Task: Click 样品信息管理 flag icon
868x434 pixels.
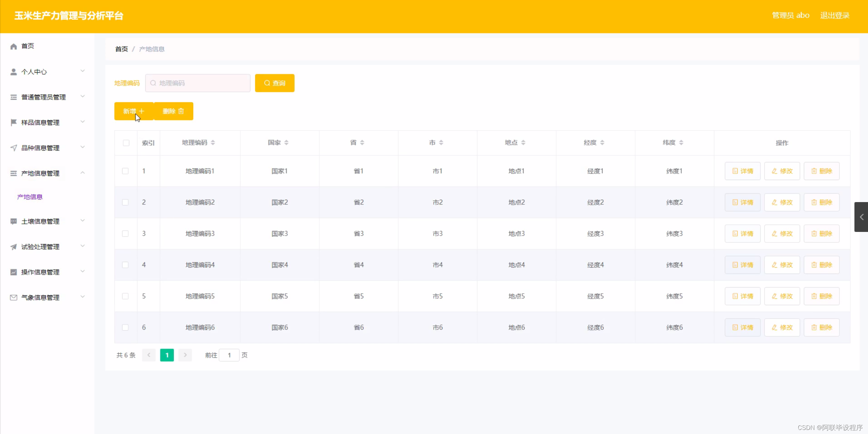Action: click(x=14, y=122)
